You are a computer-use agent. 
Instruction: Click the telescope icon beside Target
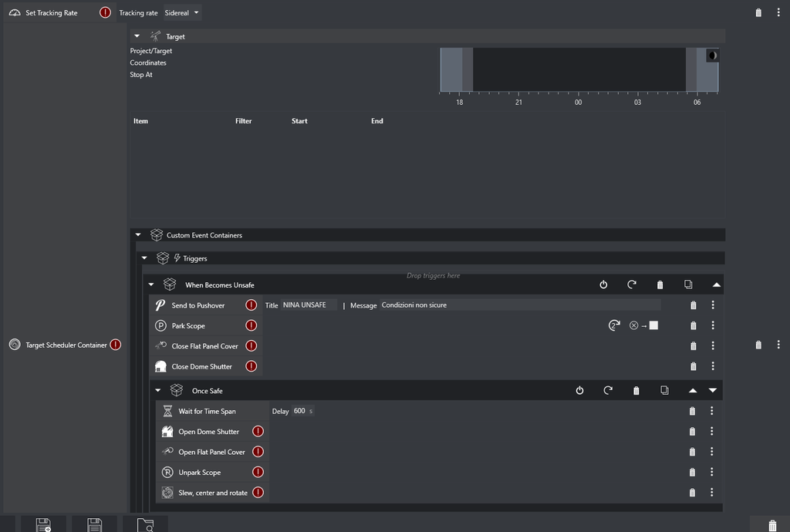click(155, 36)
